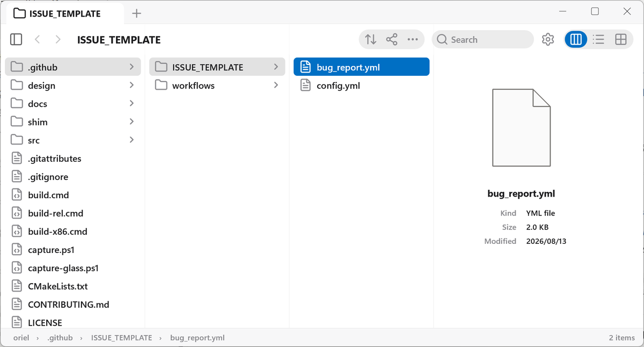Click the CONTRIBUTING.md file icon
Image resolution: width=644 pixels, height=347 pixels.
click(17, 305)
